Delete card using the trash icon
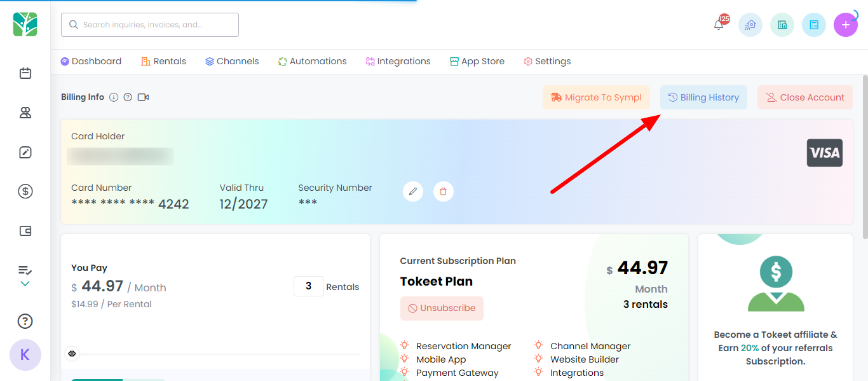The height and width of the screenshot is (381, 868). pos(444,191)
